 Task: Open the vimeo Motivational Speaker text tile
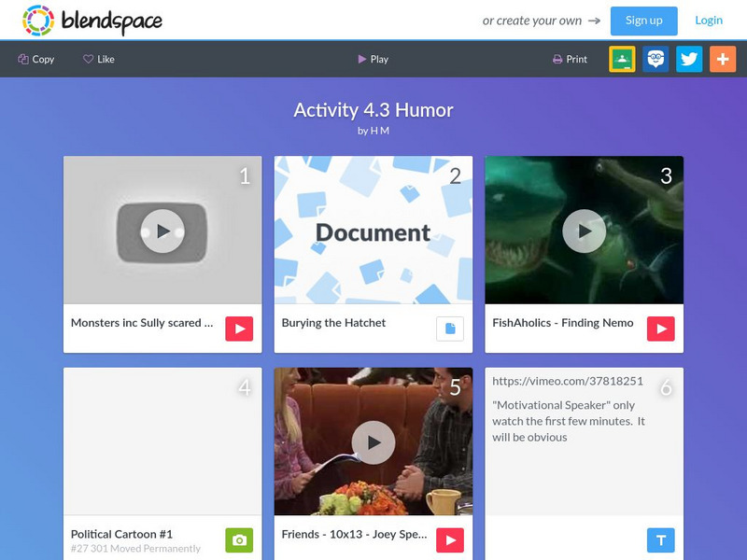[x=585, y=441]
